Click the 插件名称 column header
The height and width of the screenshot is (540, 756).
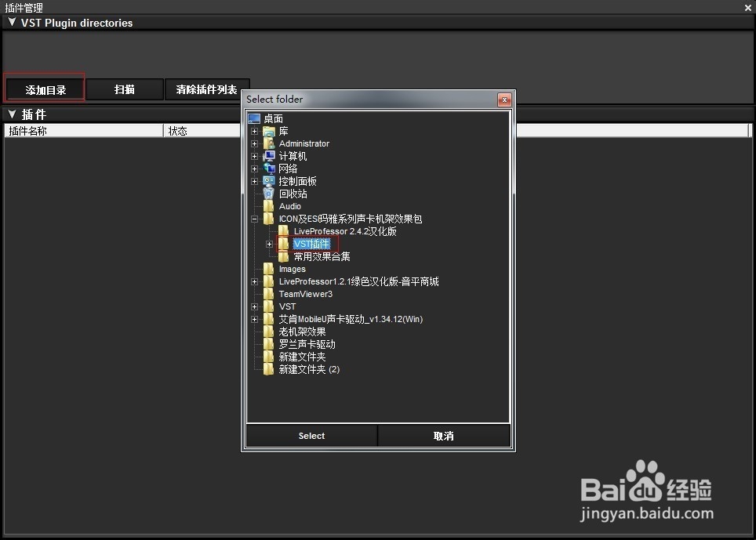pos(84,131)
